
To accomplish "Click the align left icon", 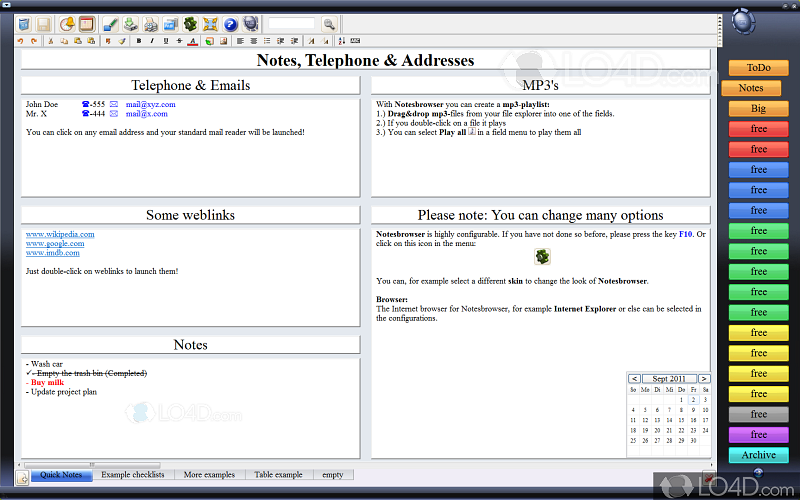I will tap(240, 41).
